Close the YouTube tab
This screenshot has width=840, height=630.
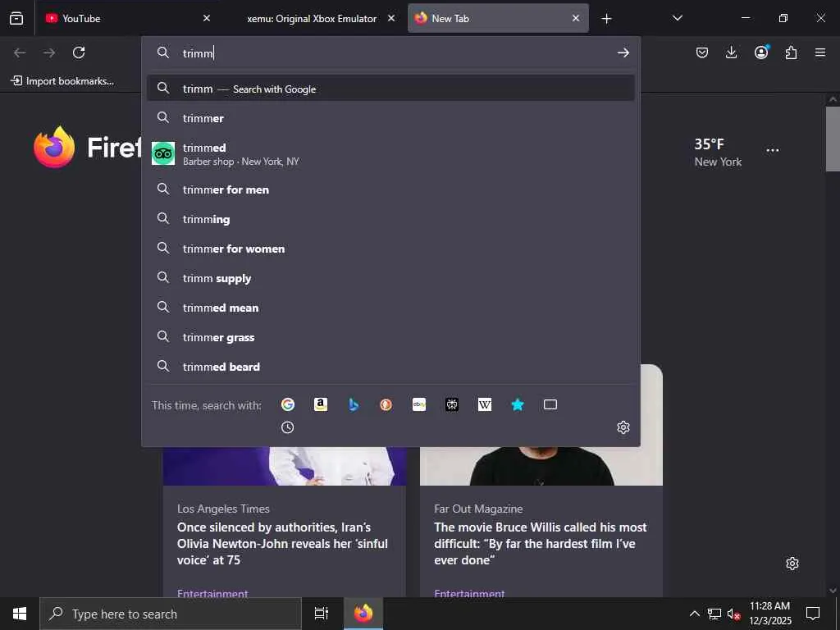coord(207,18)
